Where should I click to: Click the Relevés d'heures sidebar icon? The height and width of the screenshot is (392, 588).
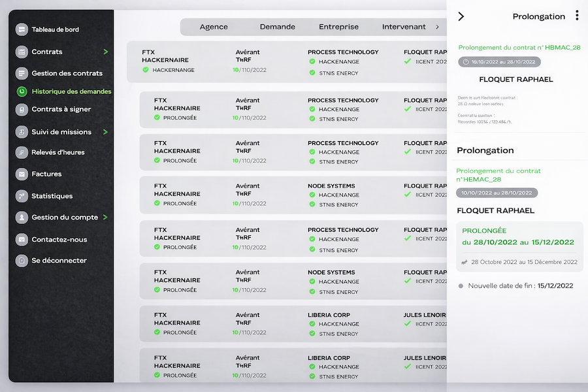pos(22,152)
